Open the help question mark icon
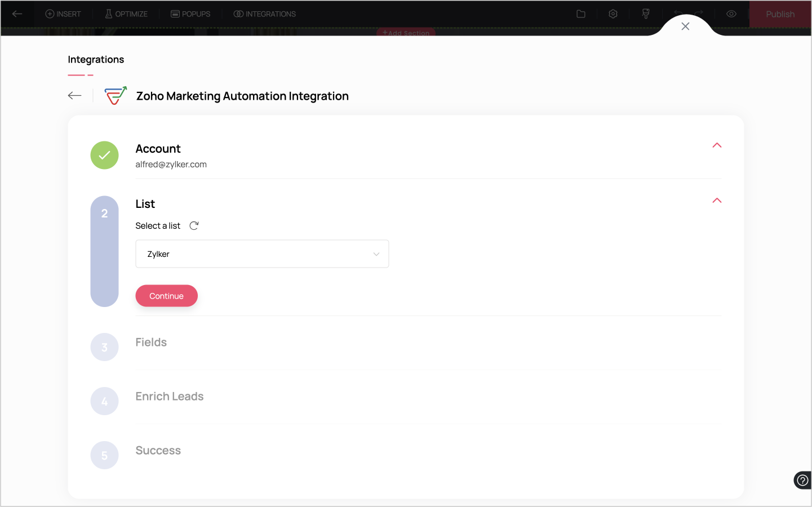812x507 pixels. tap(802, 481)
